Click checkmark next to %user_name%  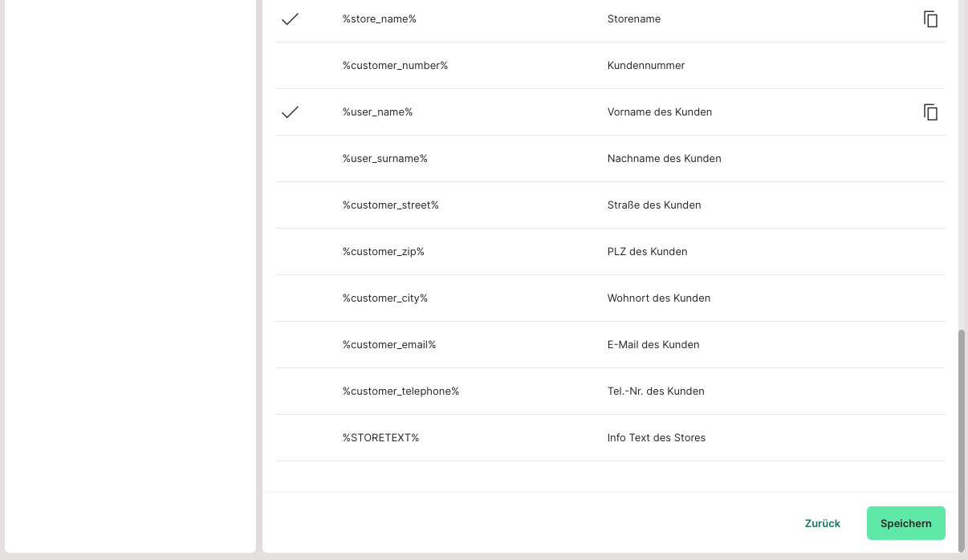(290, 112)
